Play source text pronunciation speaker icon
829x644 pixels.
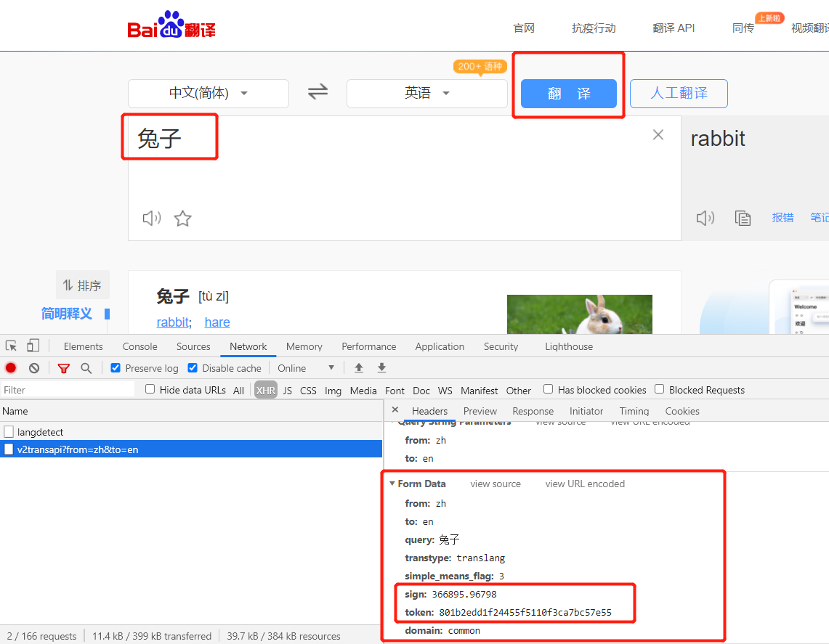pyautogui.click(x=151, y=218)
